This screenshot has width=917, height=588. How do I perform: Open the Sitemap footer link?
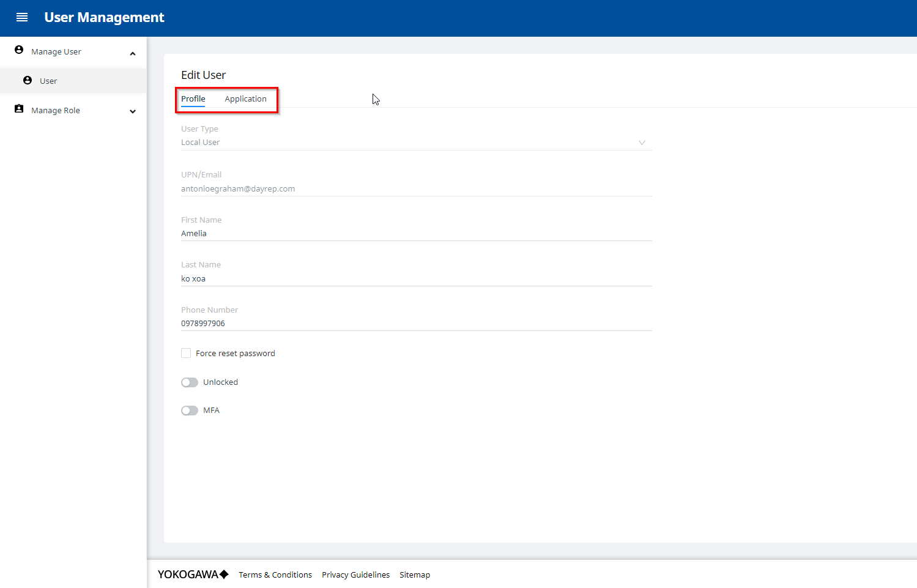click(x=415, y=575)
